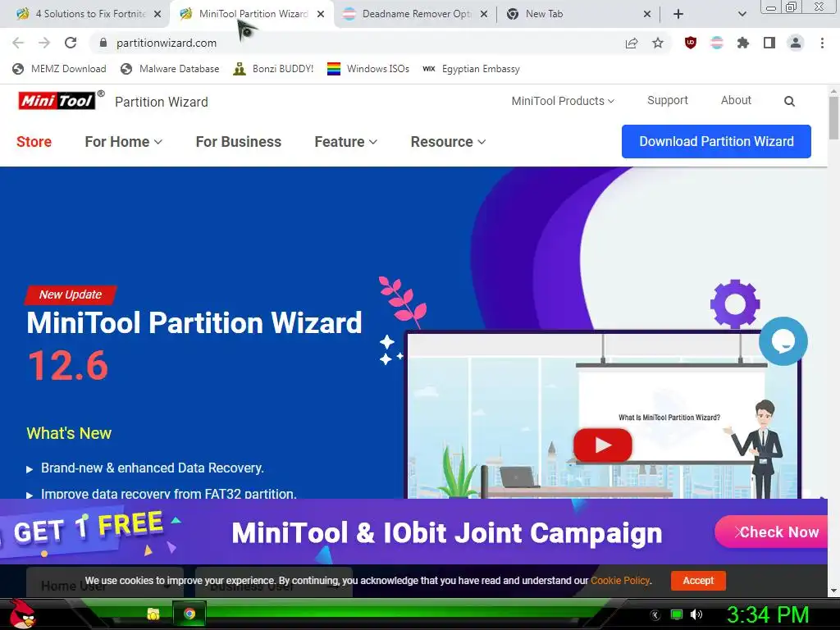Screen dimensions: 840x630
Task: Close the New Tab tab
Action: (x=647, y=14)
